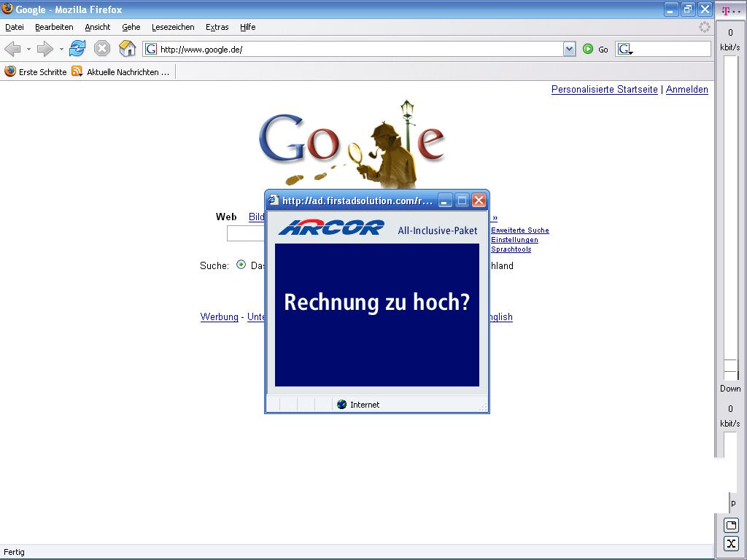Click the X icon at sidebar bottom
This screenshot has height=560, width=747.
[x=731, y=543]
